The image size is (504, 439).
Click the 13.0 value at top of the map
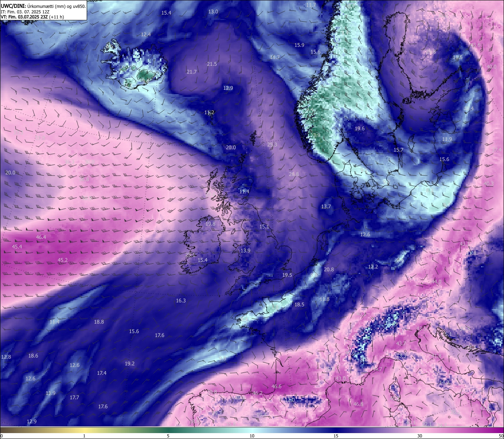[x=213, y=12]
